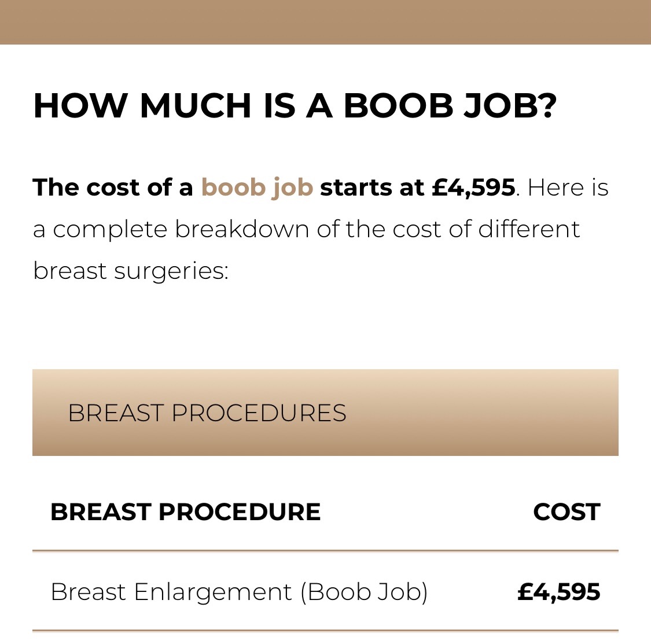
Task: Click "(Boob Job)" in the table row
Action: (x=363, y=592)
